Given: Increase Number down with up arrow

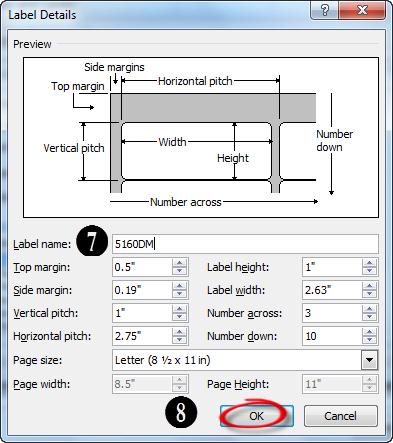Looking at the screenshot, I should (x=370, y=332).
